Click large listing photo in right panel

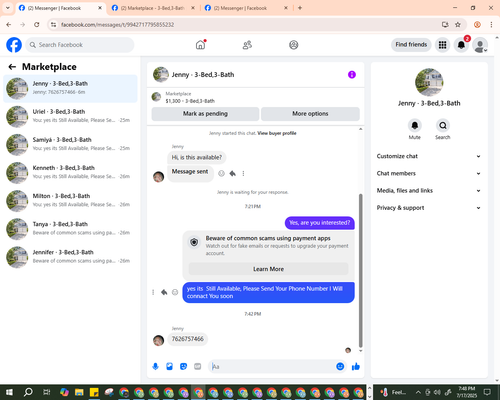429,82
